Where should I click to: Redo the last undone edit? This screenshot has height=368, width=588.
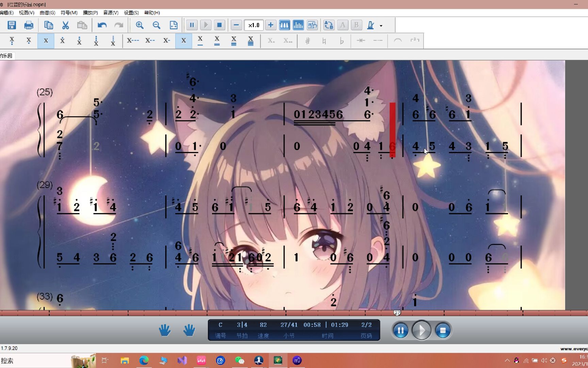119,25
